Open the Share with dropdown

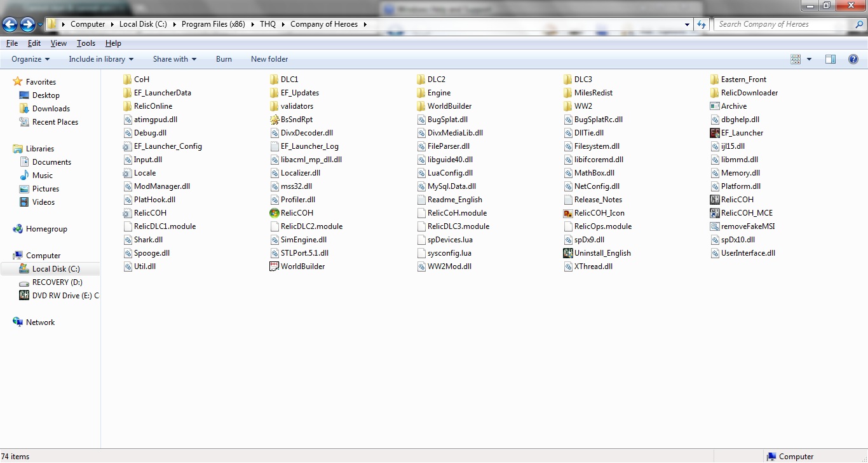[x=175, y=59]
